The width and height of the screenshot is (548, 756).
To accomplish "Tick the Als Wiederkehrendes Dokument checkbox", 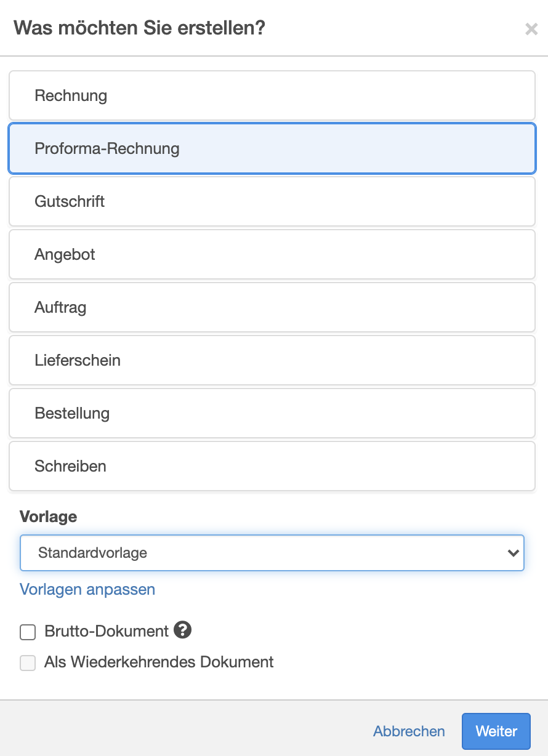I will pos(28,663).
